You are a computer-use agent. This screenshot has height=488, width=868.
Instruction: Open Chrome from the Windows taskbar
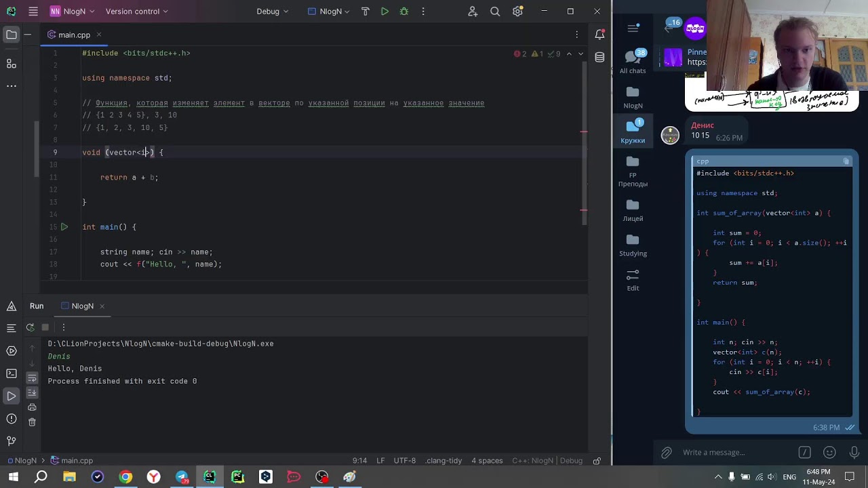[x=125, y=477]
